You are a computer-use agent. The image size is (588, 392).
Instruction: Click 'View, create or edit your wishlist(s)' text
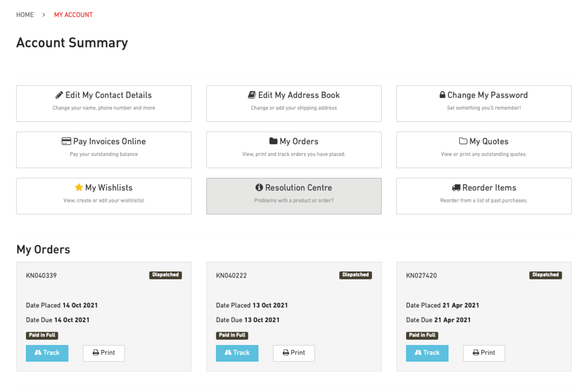pos(104,201)
